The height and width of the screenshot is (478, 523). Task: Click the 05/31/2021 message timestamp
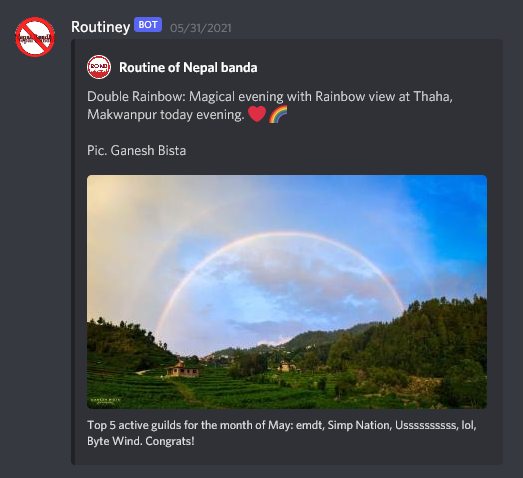[200, 28]
